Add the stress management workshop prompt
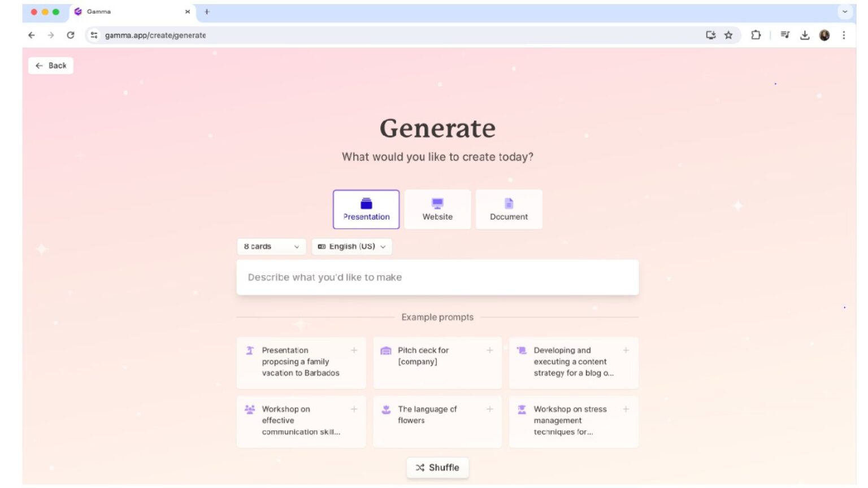Screen dimensions: 868x488 pos(626,409)
